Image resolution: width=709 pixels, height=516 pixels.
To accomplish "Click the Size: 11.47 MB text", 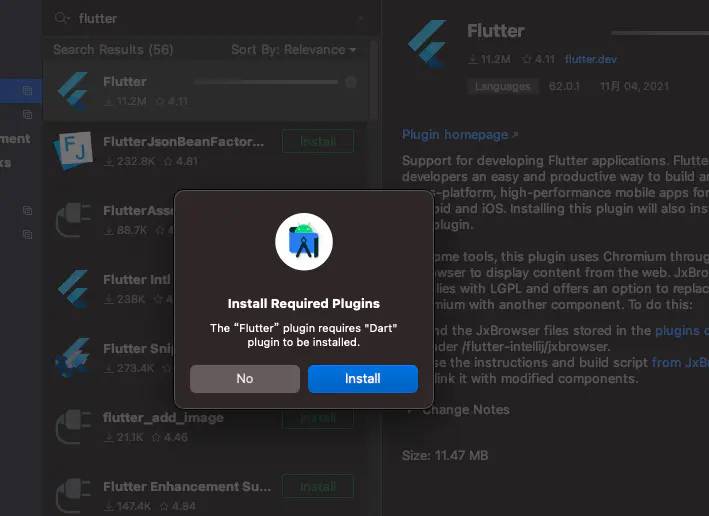I will [445, 455].
